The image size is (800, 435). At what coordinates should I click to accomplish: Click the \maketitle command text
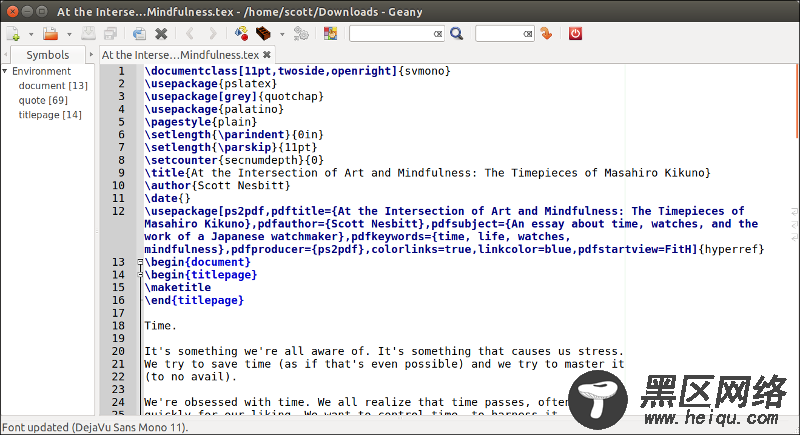point(178,288)
